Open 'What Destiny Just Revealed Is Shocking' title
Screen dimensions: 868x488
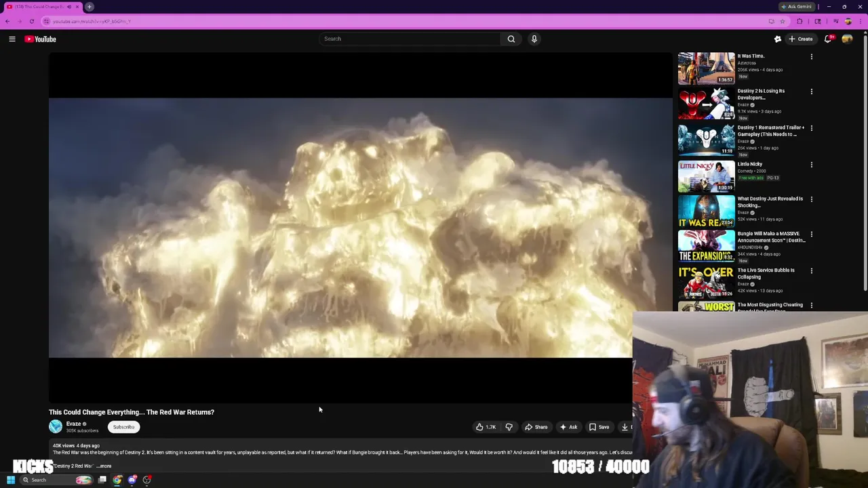pos(770,202)
